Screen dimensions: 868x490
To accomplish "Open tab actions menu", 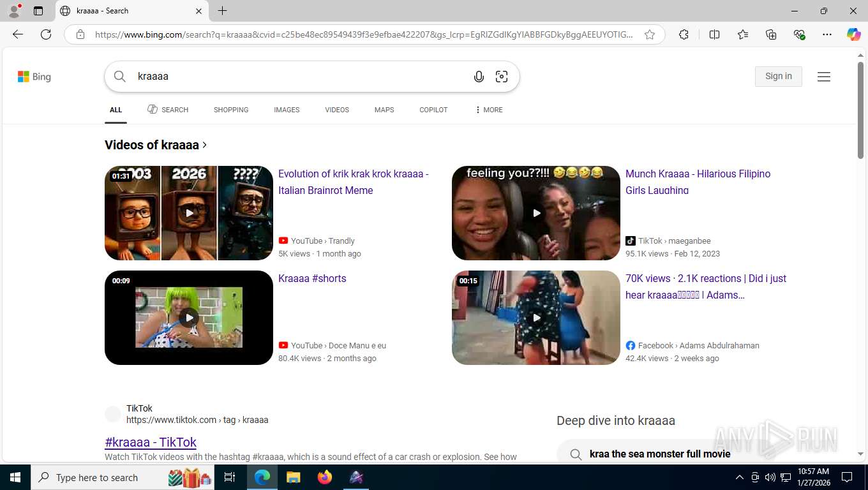I will click(38, 11).
